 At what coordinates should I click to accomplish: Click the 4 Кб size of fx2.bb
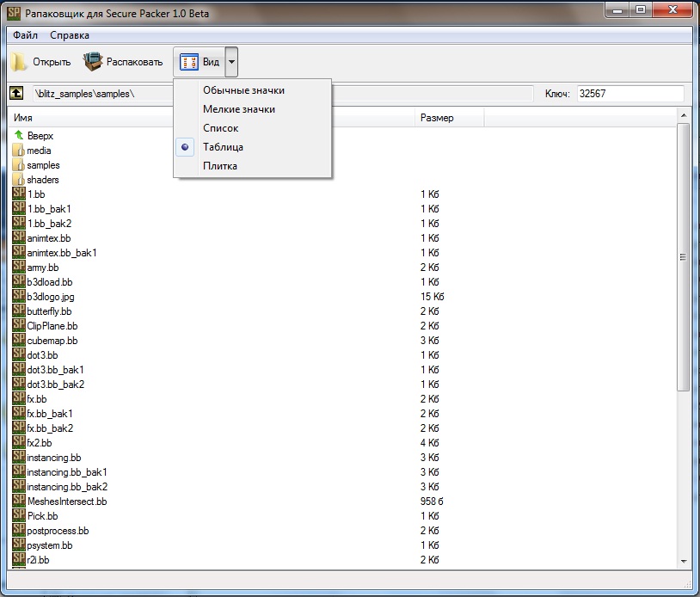pyautogui.click(x=429, y=443)
